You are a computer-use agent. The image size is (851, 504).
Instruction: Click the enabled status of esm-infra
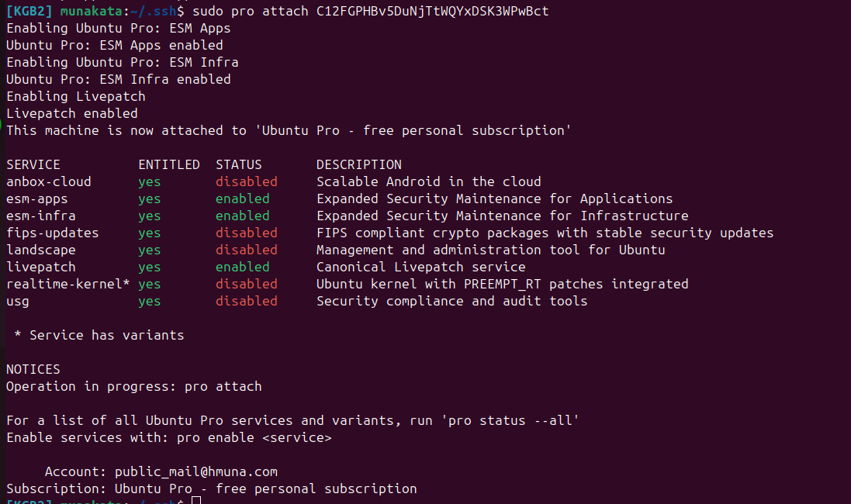pos(243,216)
